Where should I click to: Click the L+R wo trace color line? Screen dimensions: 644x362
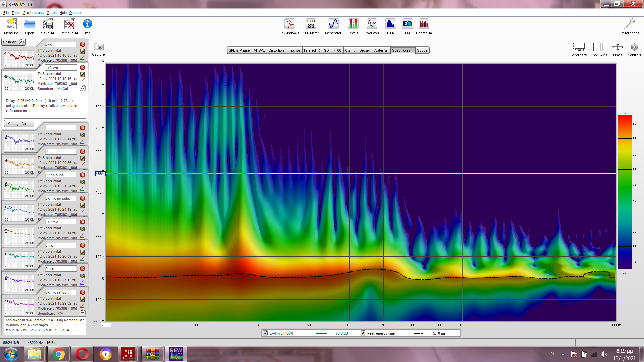tap(321, 333)
